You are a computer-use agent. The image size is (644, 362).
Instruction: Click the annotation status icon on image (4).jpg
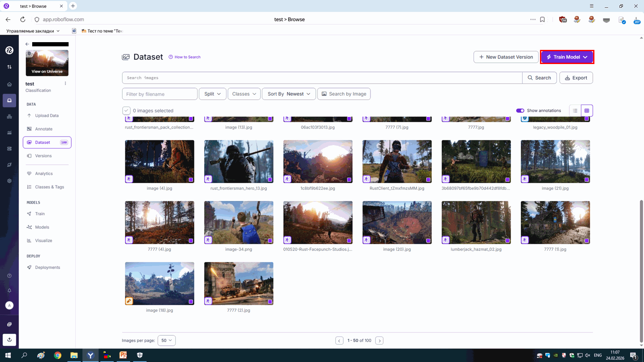tap(129, 179)
